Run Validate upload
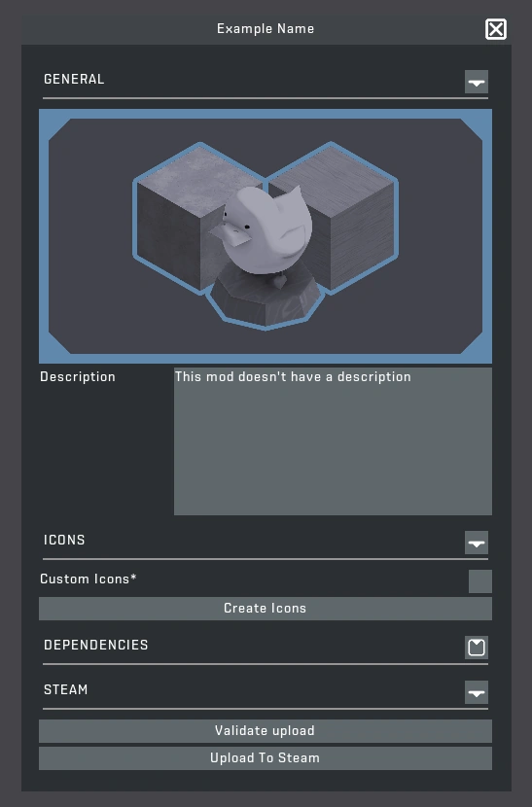Screen dimensions: 532x807 [266, 731]
